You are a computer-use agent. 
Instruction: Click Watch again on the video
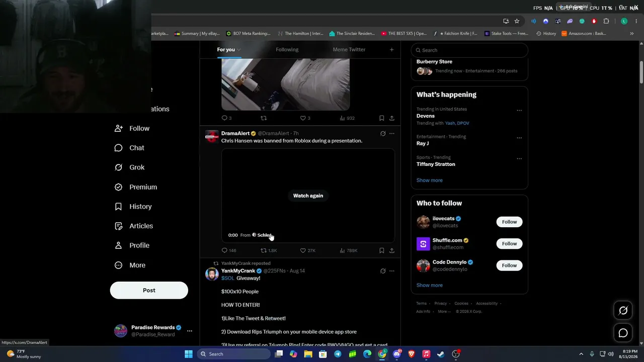[x=308, y=196]
